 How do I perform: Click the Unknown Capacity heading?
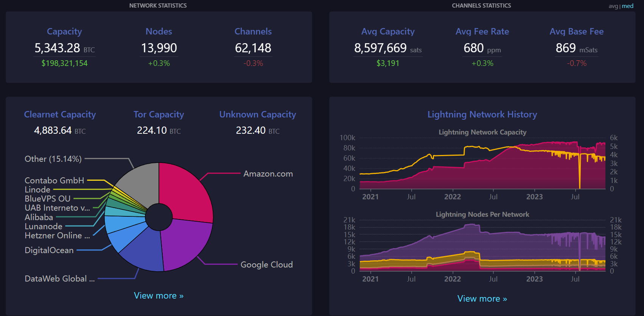(258, 114)
